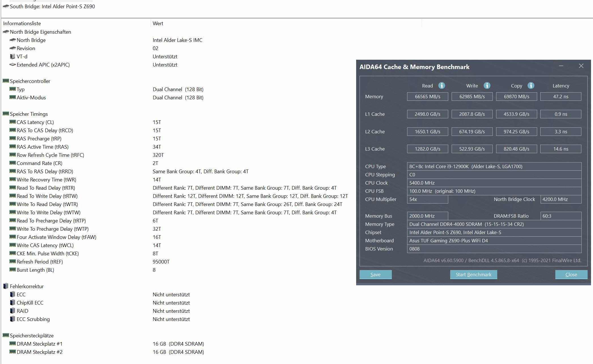Minimize the AIDA64 benchmark window
The height and width of the screenshot is (364, 593).
(561, 66)
